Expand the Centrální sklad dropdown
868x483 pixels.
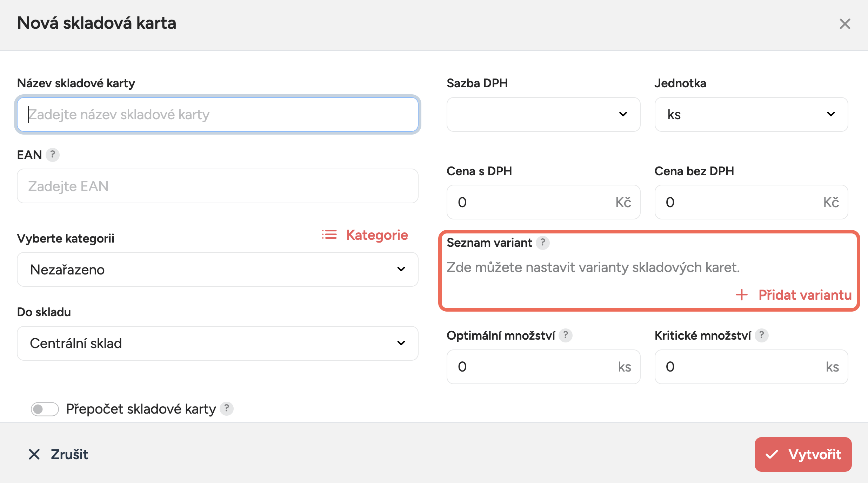pos(218,343)
